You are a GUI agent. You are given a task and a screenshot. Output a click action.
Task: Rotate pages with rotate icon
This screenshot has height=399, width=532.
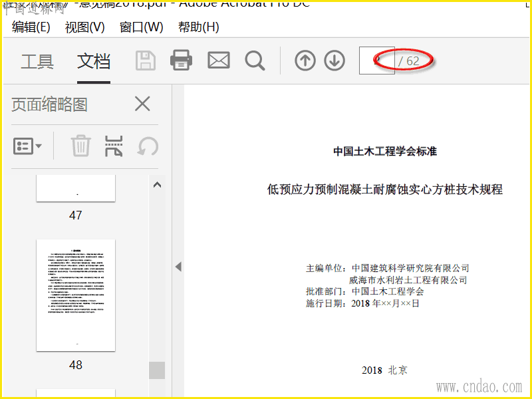pyautogui.click(x=148, y=146)
